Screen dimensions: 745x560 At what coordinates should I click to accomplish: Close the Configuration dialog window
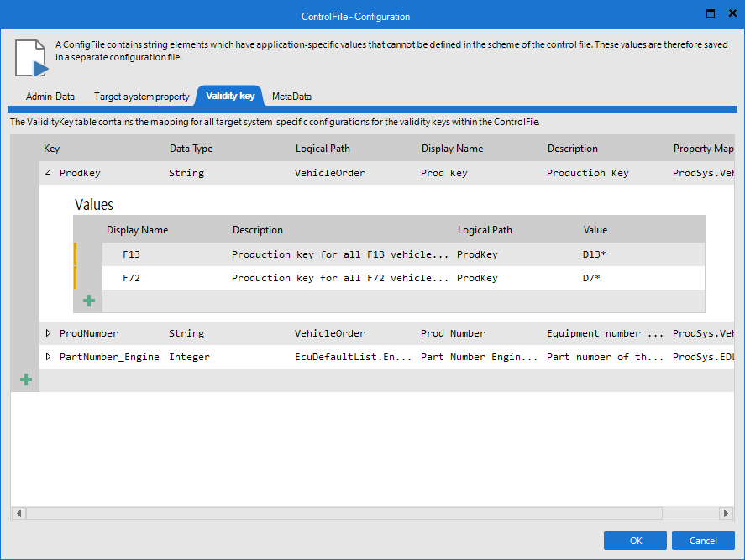731,14
